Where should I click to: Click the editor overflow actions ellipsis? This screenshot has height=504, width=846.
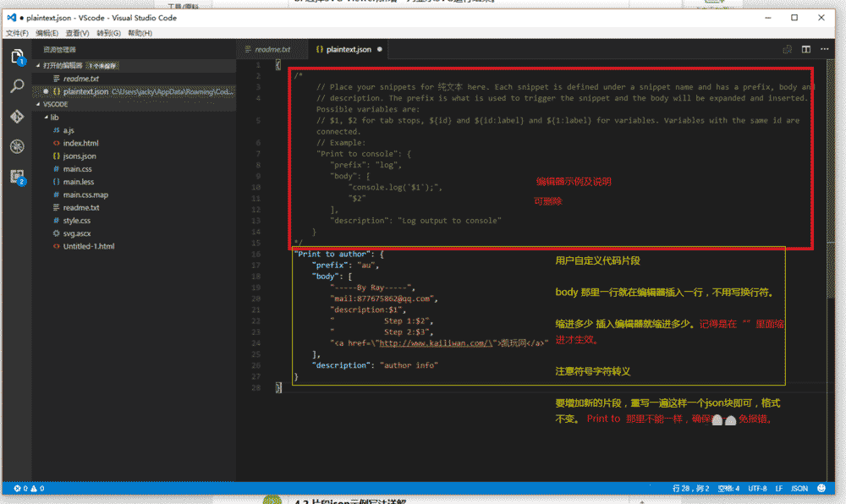(x=825, y=50)
